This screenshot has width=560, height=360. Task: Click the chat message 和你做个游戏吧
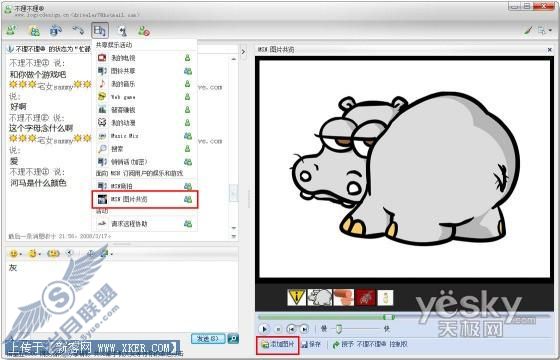point(38,75)
